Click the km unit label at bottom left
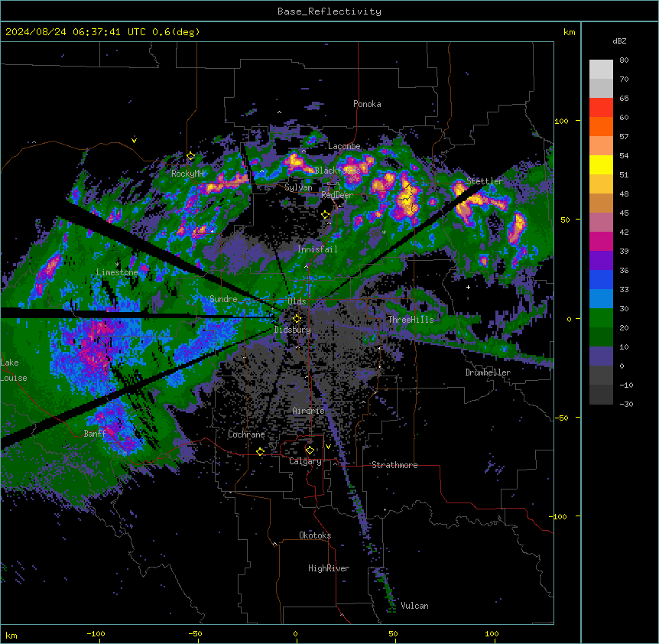 click(x=11, y=635)
